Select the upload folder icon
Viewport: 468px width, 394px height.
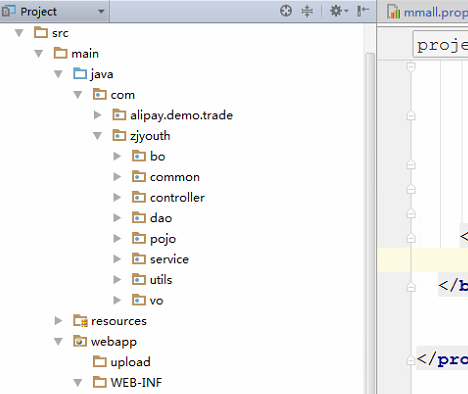(x=100, y=362)
